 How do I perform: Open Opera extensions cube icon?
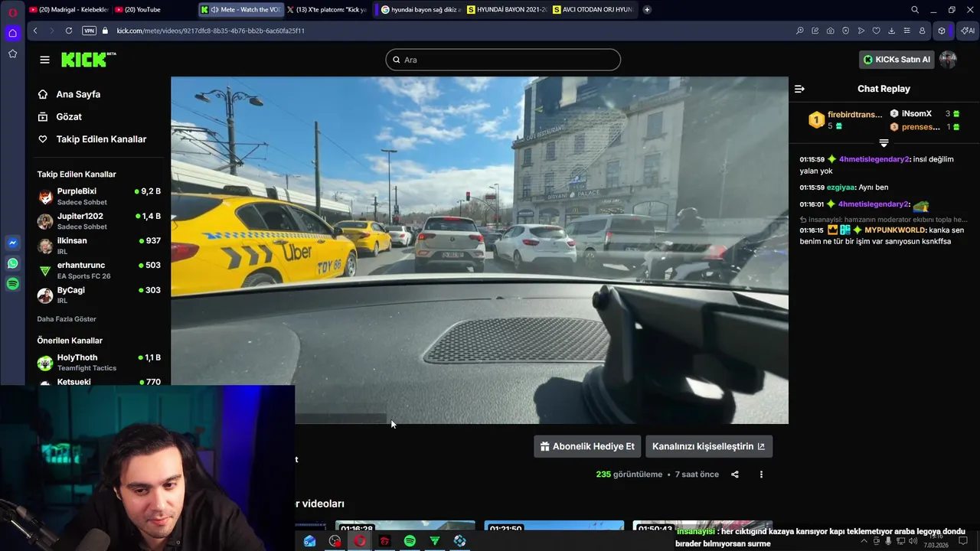click(942, 31)
